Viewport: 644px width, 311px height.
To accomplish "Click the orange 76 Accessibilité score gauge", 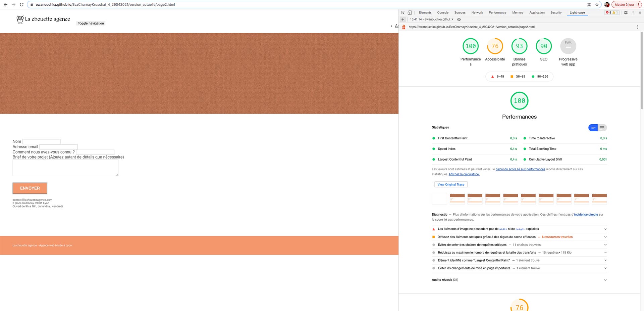I will pyautogui.click(x=495, y=46).
